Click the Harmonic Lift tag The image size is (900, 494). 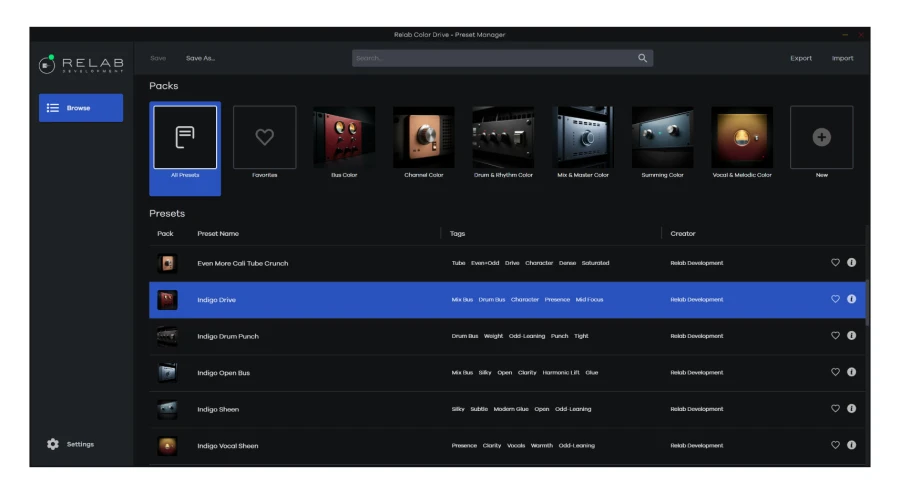561,372
